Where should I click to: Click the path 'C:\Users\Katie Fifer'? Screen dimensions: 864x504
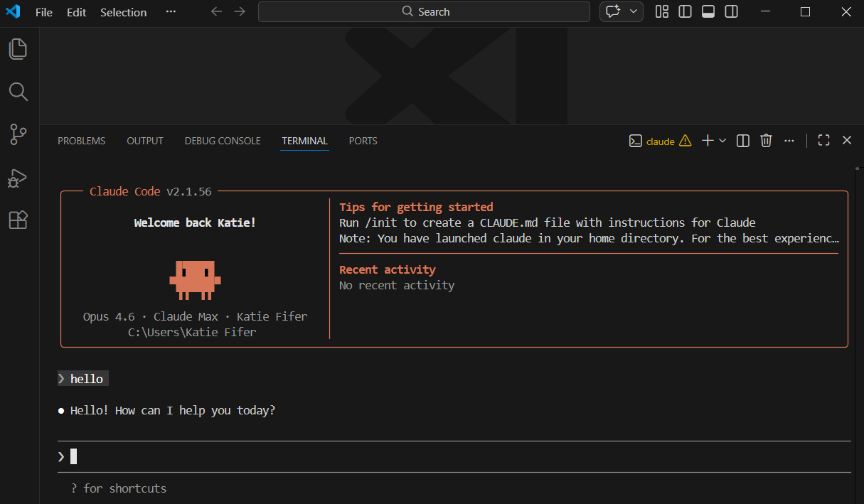tap(192, 332)
